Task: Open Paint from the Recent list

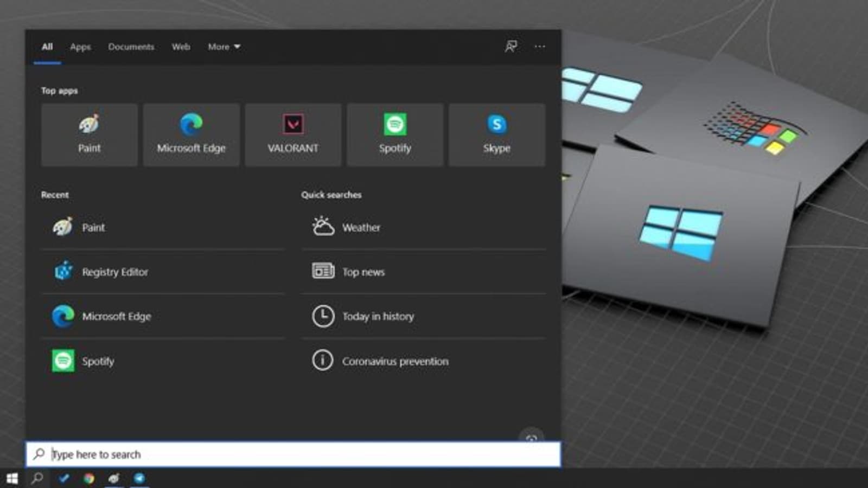Action: point(163,227)
